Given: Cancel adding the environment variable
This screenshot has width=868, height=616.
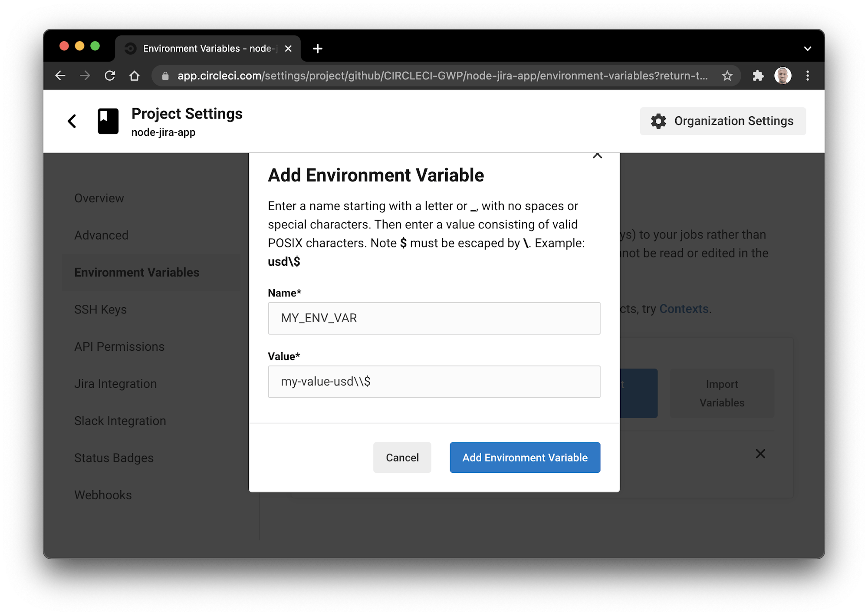Looking at the screenshot, I should [x=402, y=457].
